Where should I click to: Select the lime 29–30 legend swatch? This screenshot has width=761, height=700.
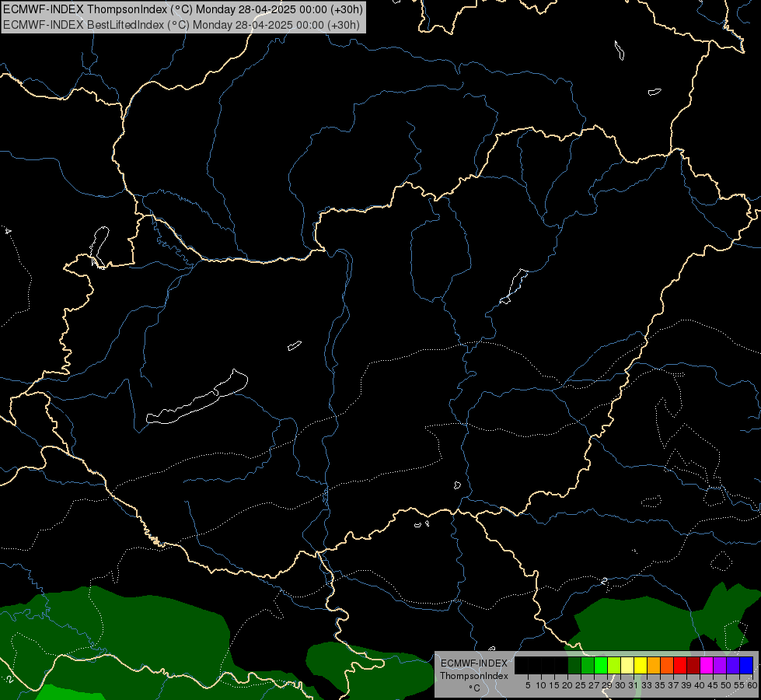[x=614, y=665]
